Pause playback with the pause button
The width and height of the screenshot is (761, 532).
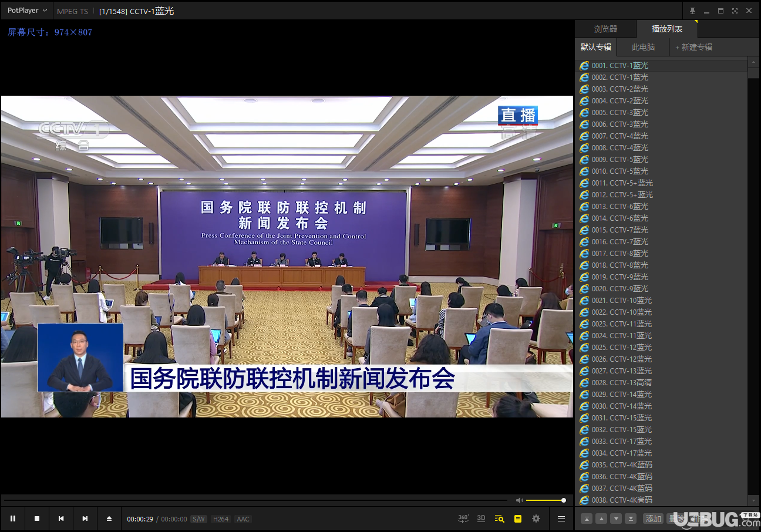click(x=12, y=518)
